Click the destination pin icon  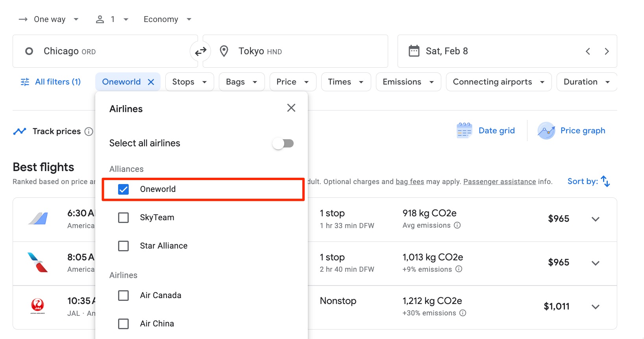point(224,51)
